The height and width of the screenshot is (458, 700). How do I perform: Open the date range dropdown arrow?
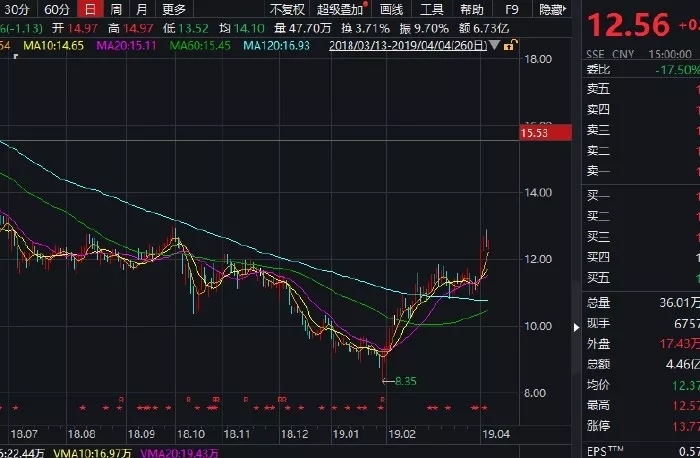coord(496,46)
